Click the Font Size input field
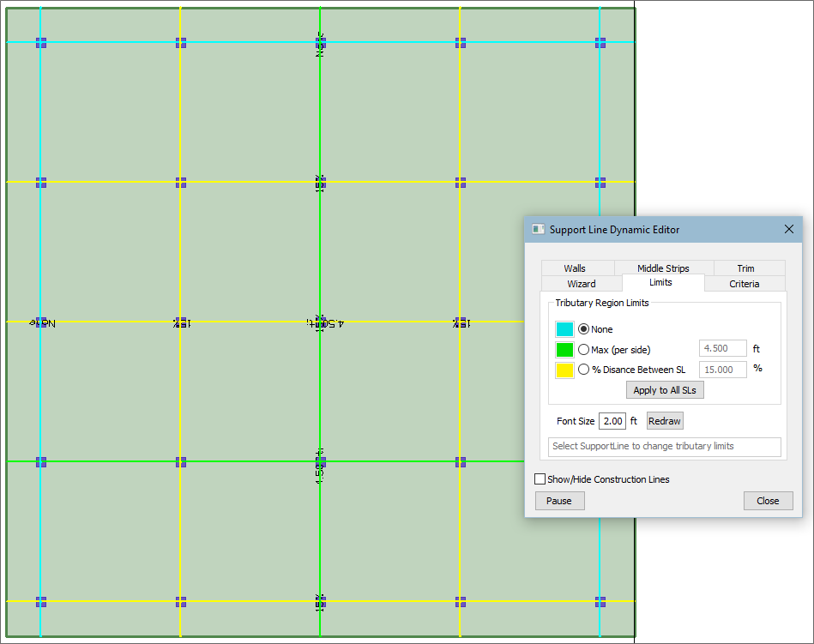This screenshot has width=814, height=644. [x=612, y=421]
